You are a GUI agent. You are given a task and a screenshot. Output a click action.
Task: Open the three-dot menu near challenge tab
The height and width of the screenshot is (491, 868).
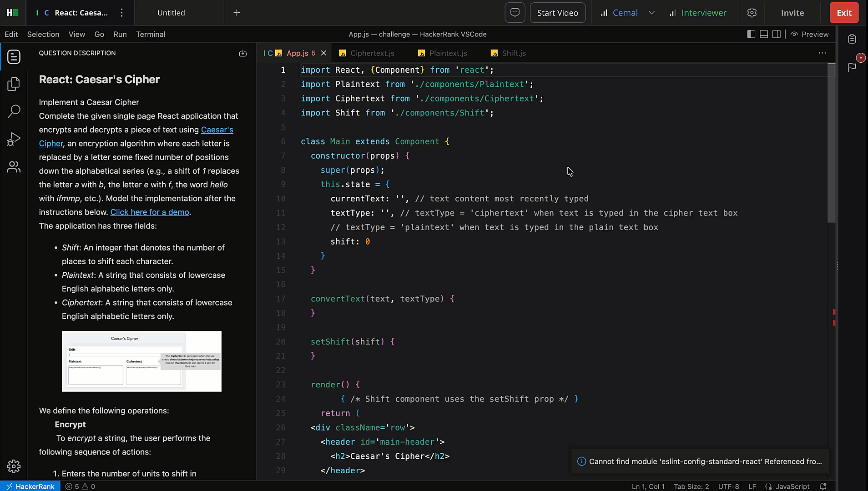click(x=121, y=12)
